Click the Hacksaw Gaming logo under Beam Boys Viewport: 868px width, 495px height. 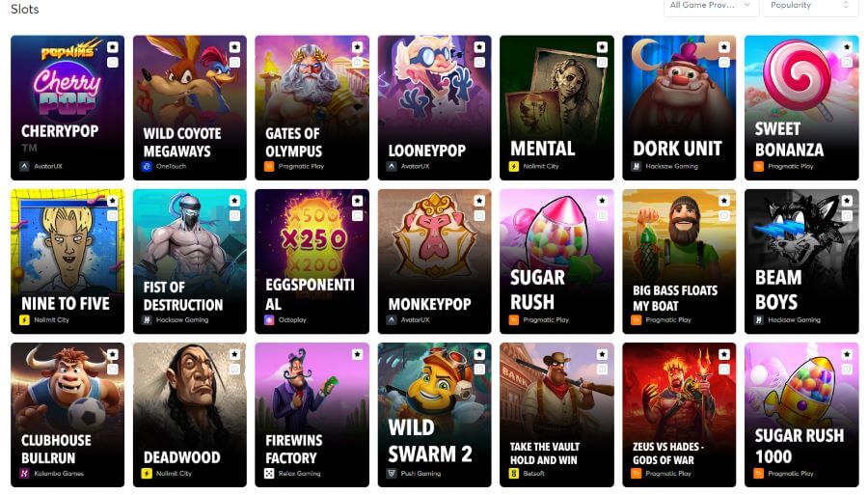(758, 320)
